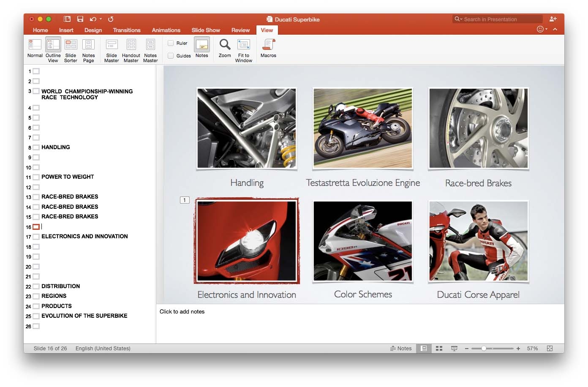Select the rider in red suit image

[x=478, y=241]
